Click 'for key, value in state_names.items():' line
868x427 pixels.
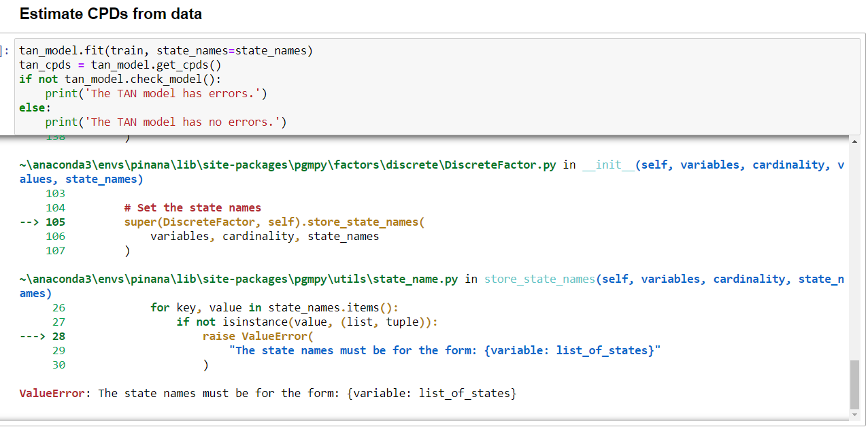[275, 308]
